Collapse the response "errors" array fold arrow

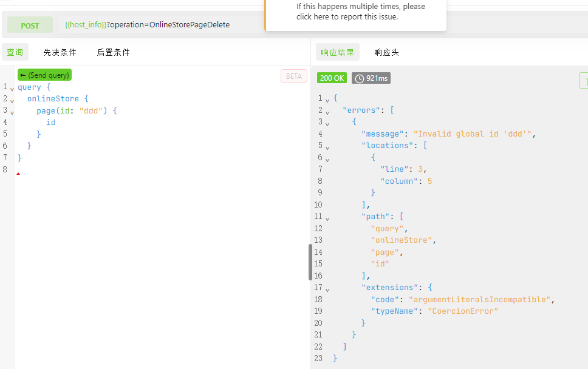[327, 112]
